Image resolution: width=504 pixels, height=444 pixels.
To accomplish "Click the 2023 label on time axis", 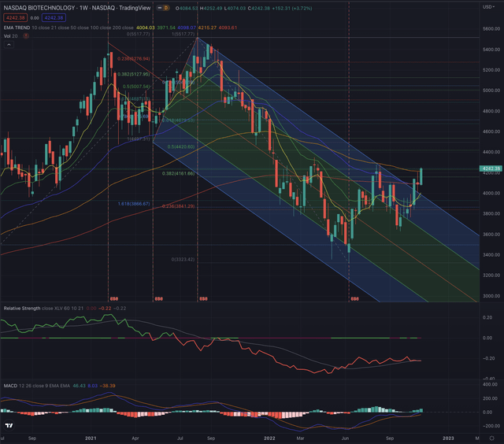I will click(x=448, y=438).
